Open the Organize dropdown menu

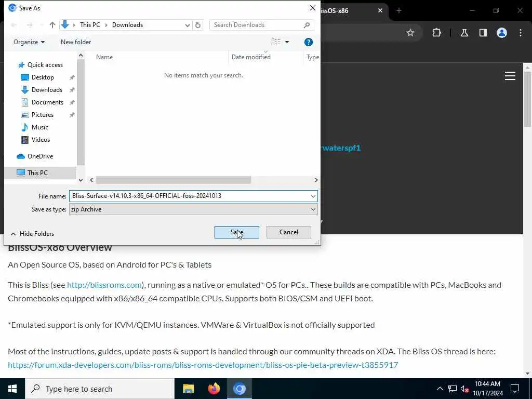point(29,42)
